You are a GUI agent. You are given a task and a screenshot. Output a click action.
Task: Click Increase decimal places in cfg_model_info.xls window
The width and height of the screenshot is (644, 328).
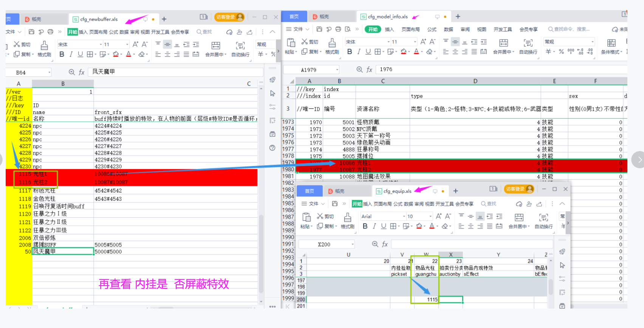(x=581, y=52)
